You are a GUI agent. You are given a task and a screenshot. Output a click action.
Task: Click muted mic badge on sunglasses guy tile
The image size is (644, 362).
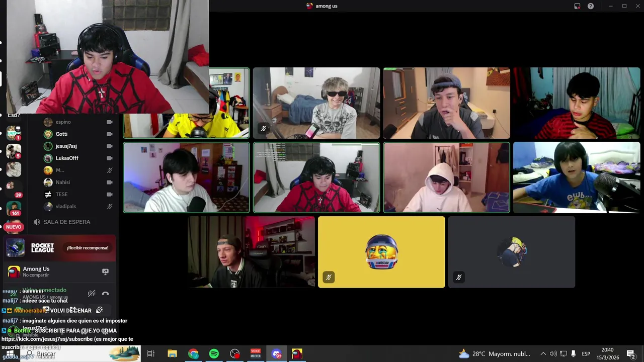click(x=263, y=129)
